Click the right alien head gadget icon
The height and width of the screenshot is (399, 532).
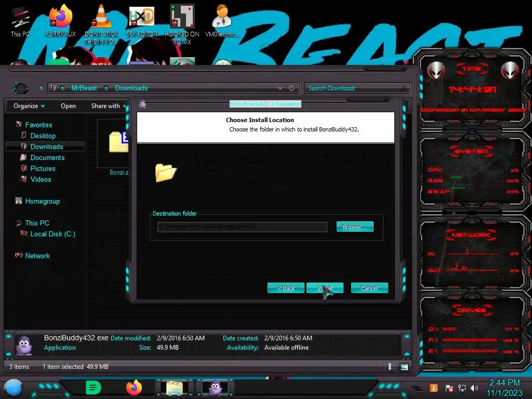[510, 70]
